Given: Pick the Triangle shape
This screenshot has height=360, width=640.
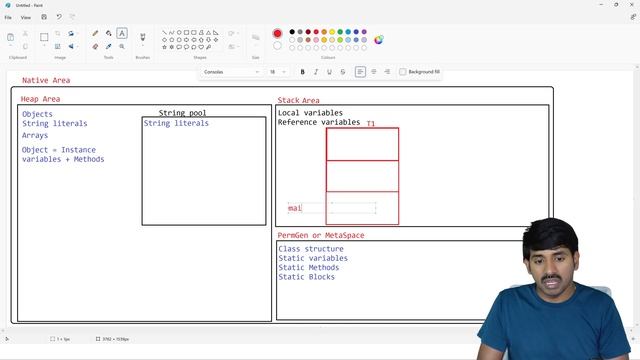Looking at the screenshot, I should (209, 33).
